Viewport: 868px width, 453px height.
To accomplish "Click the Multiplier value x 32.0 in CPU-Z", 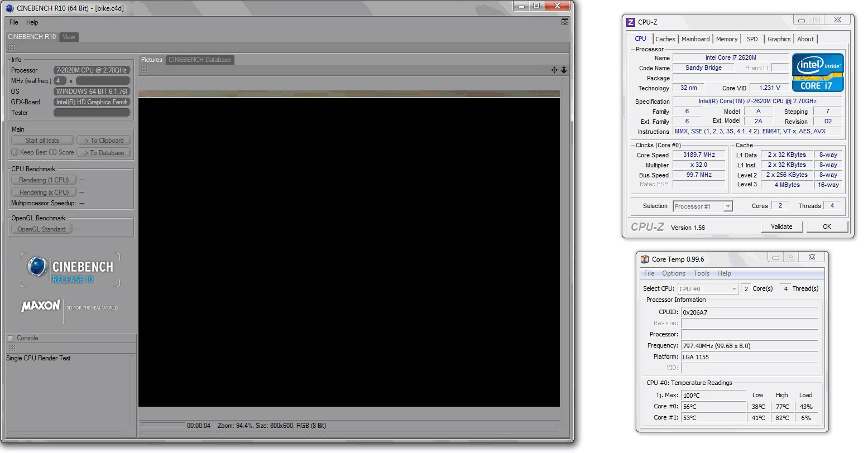I will point(699,165).
